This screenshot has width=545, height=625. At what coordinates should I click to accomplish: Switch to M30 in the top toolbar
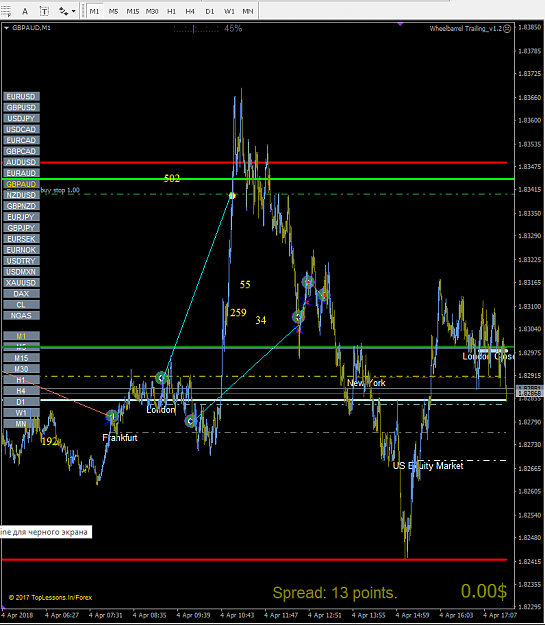click(152, 11)
